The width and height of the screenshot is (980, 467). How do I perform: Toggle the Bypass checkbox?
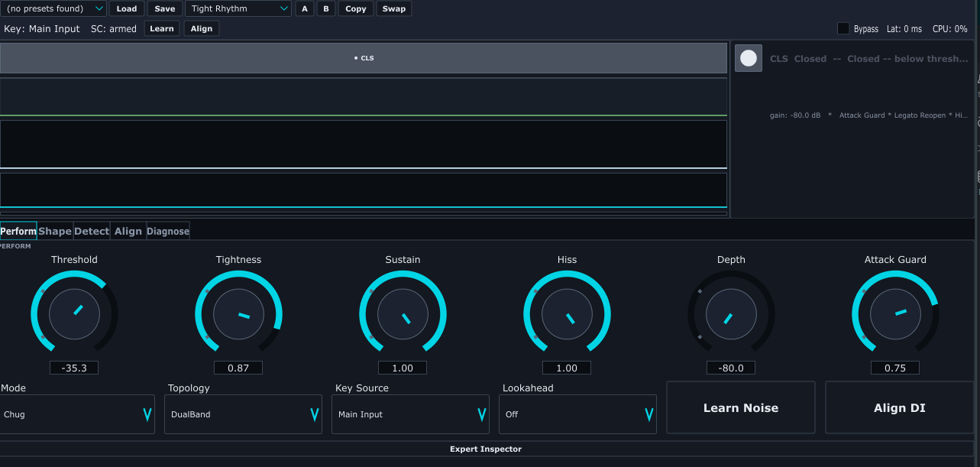tap(843, 28)
